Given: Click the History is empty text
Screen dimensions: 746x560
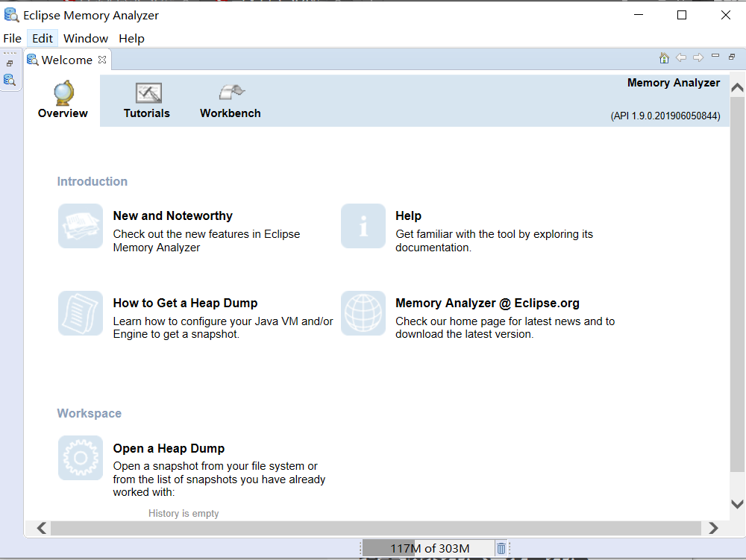Looking at the screenshot, I should click(x=184, y=514).
